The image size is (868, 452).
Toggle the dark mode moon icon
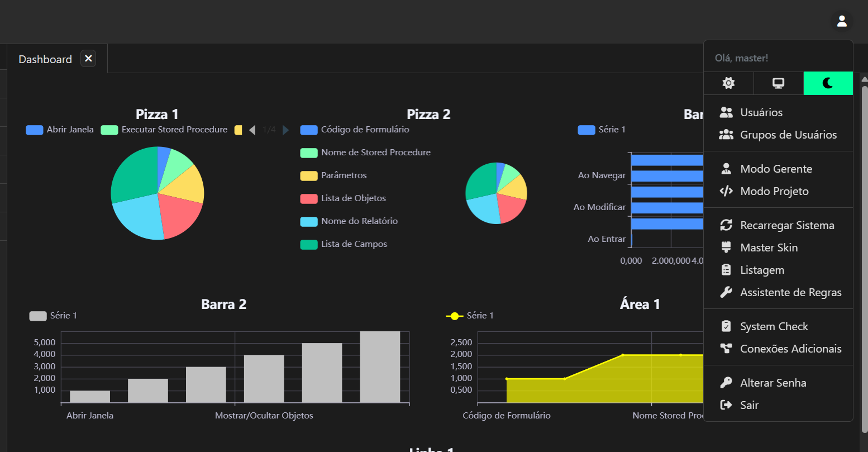[x=828, y=83]
